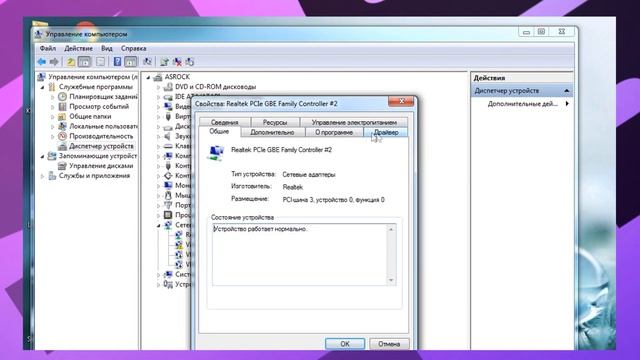This screenshot has width=640, height=360.
Task: Click the Up folder toolbar icon
Action: [71, 62]
